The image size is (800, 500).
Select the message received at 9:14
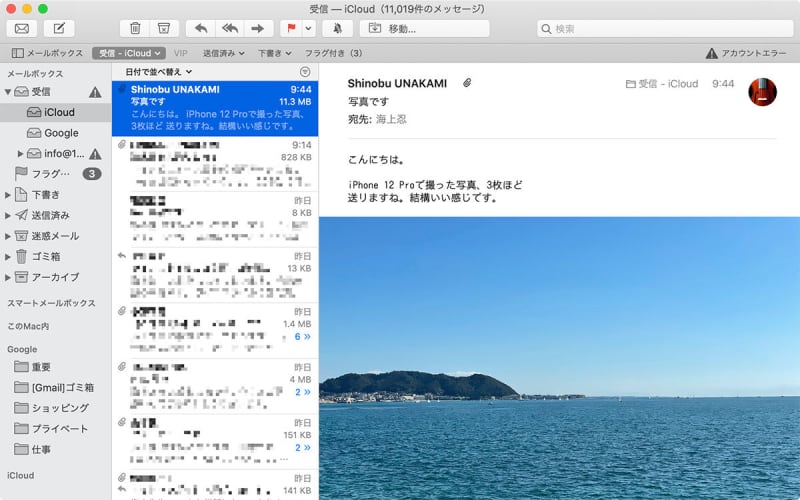[215, 164]
